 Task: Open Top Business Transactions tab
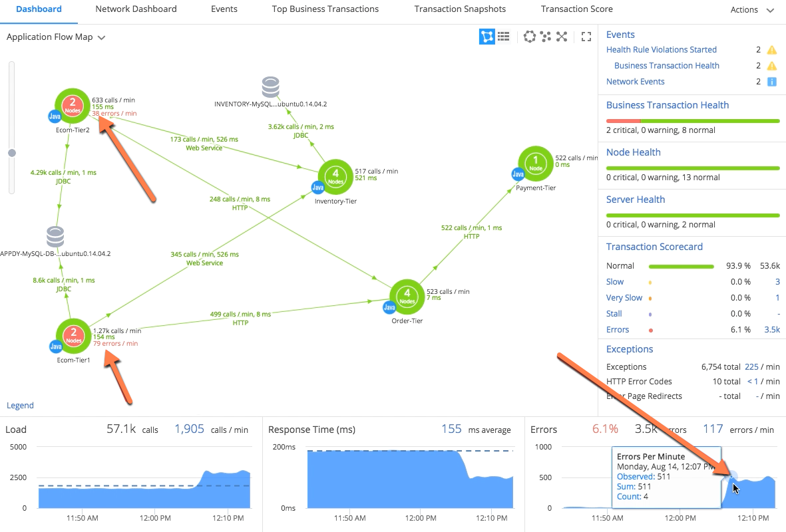point(325,9)
